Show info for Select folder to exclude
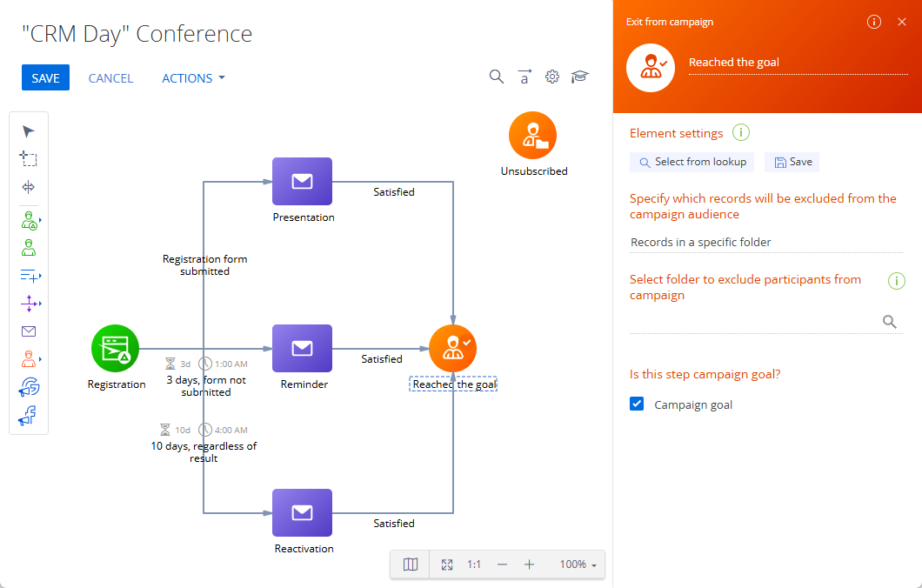Screen dimensions: 922x588 [x=896, y=281]
